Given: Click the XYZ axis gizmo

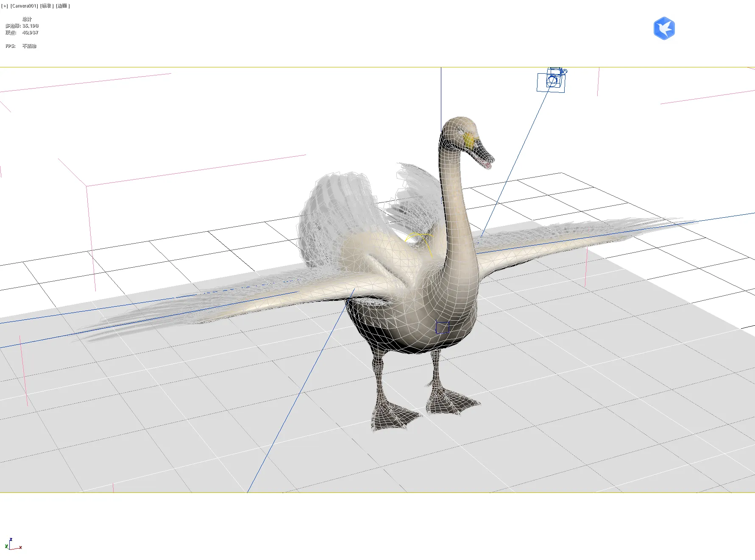Looking at the screenshot, I should 12,545.
